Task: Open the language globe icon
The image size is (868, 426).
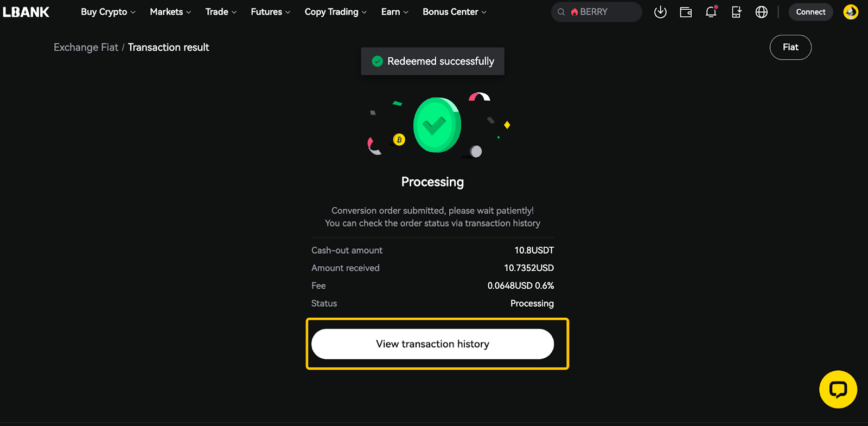Action: [762, 12]
